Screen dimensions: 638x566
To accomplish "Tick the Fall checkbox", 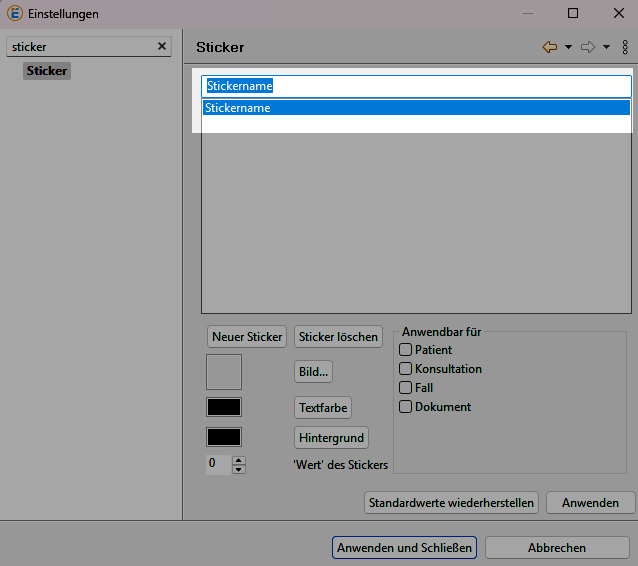I will click(406, 388).
